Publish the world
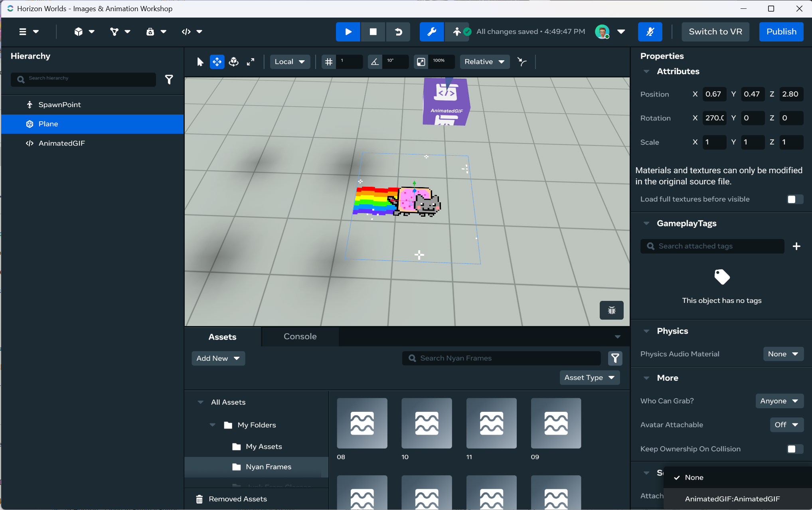The height and width of the screenshot is (510, 812). pos(781,32)
